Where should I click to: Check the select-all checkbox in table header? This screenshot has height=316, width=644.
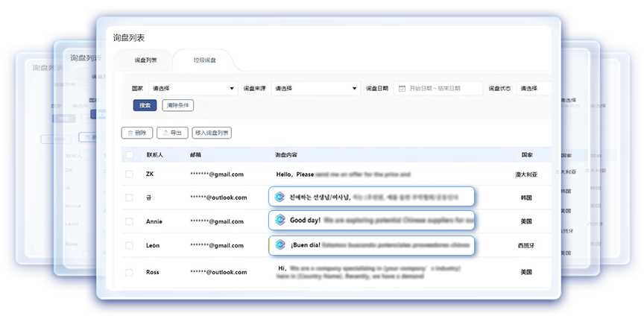pyautogui.click(x=129, y=155)
